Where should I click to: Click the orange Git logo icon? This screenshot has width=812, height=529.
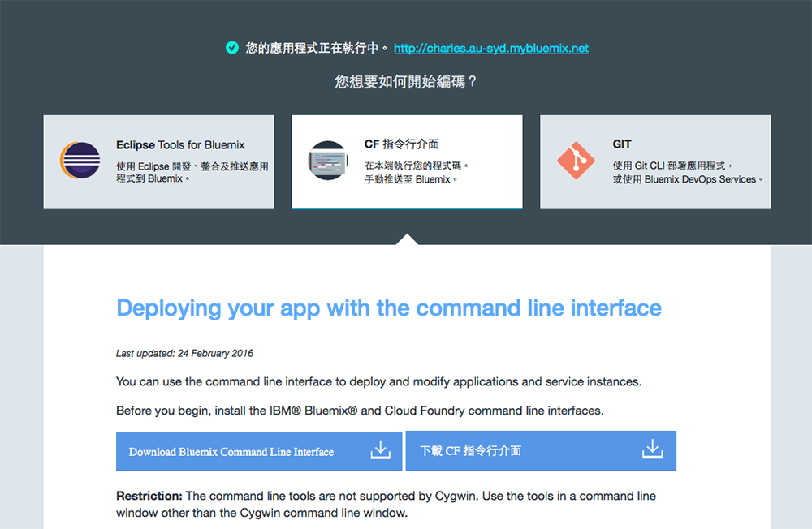pos(576,161)
